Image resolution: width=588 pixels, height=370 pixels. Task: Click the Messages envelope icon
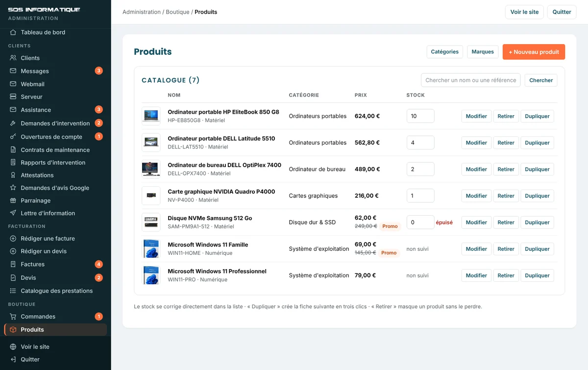(13, 71)
